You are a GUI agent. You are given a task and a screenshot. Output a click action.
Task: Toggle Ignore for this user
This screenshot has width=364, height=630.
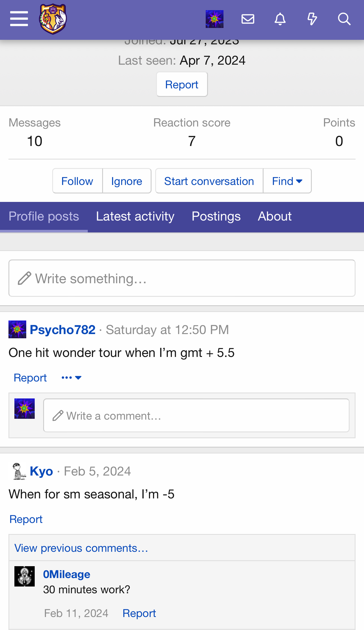(x=127, y=181)
